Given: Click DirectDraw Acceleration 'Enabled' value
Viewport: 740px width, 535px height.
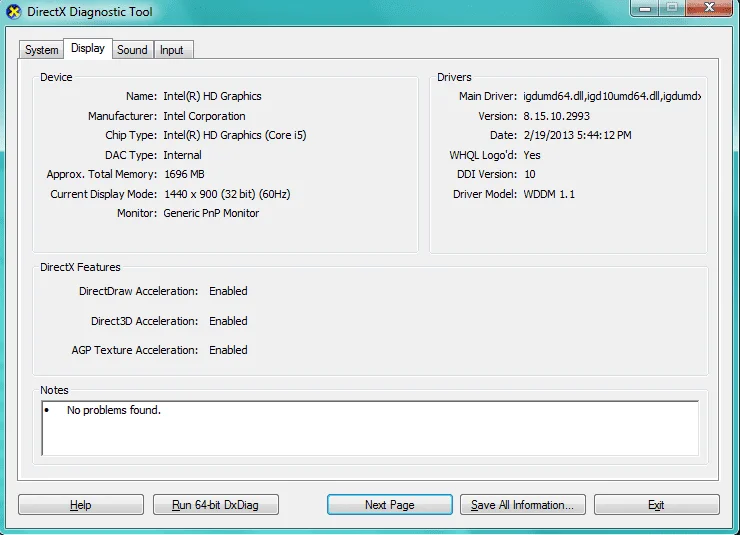Looking at the screenshot, I should coord(228,291).
